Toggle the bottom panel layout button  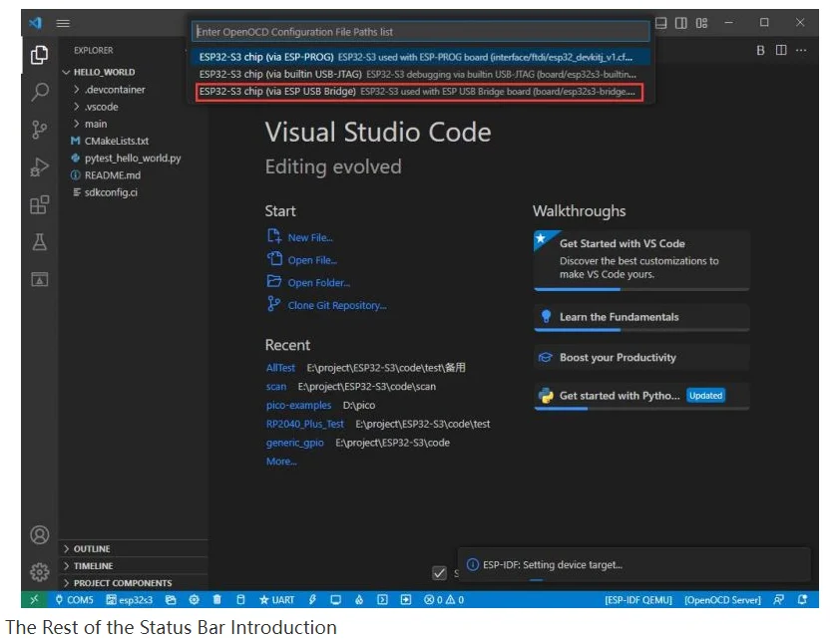tap(660, 23)
